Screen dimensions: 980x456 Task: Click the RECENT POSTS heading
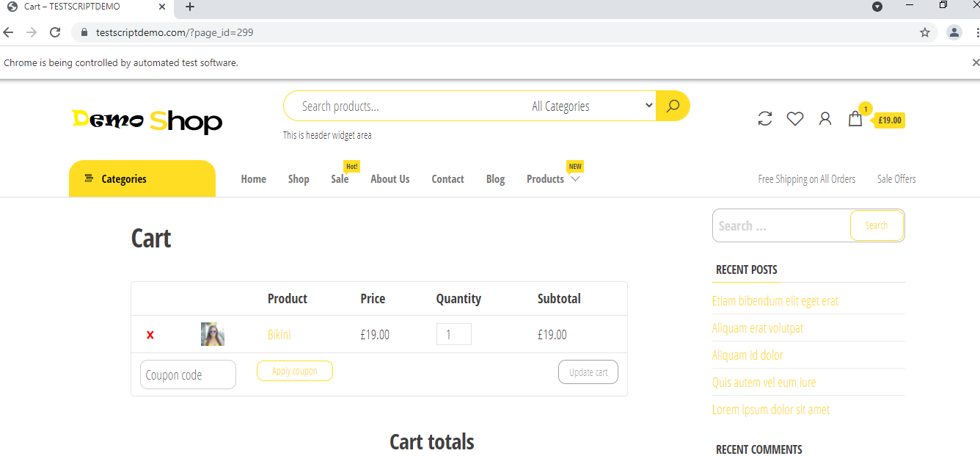(747, 270)
